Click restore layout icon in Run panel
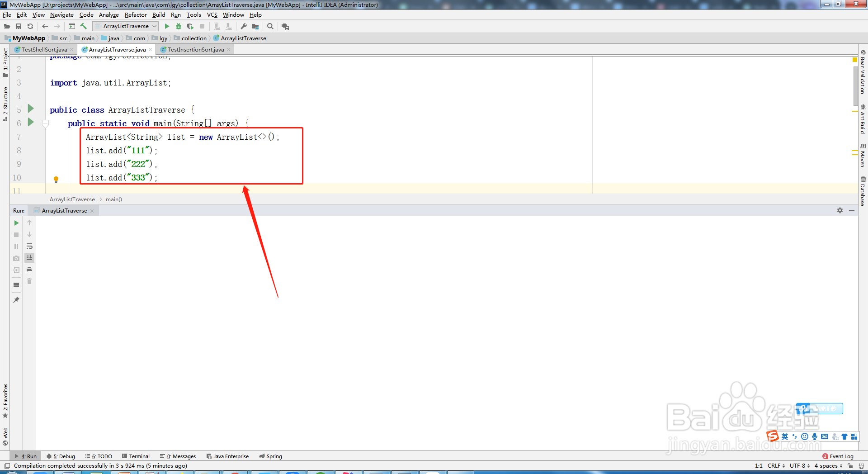Screen dimensions: 868x474 (16, 285)
